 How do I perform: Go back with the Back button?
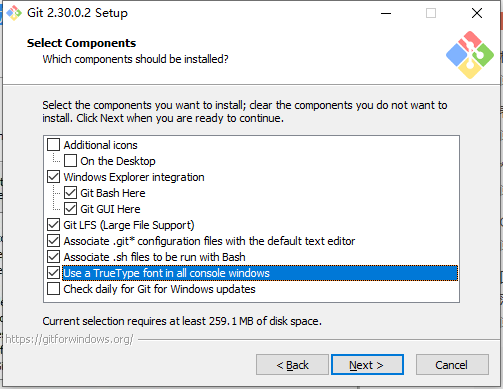coord(292,365)
